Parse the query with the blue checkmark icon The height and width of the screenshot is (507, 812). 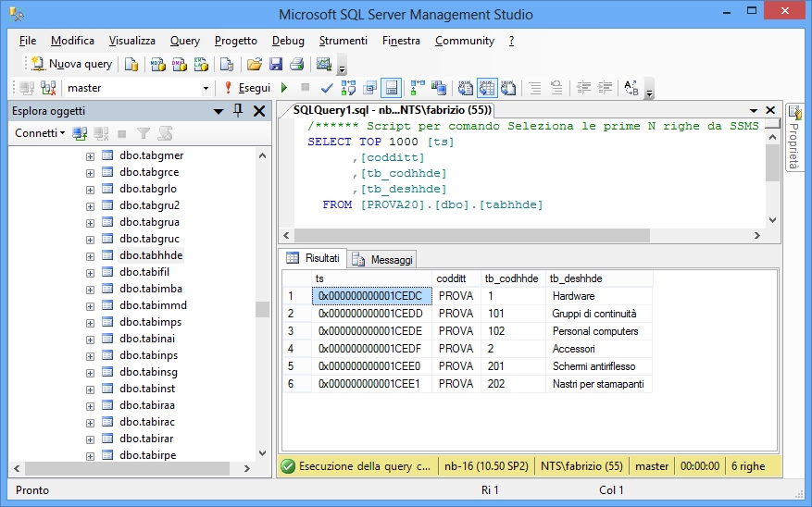pyautogui.click(x=327, y=88)
